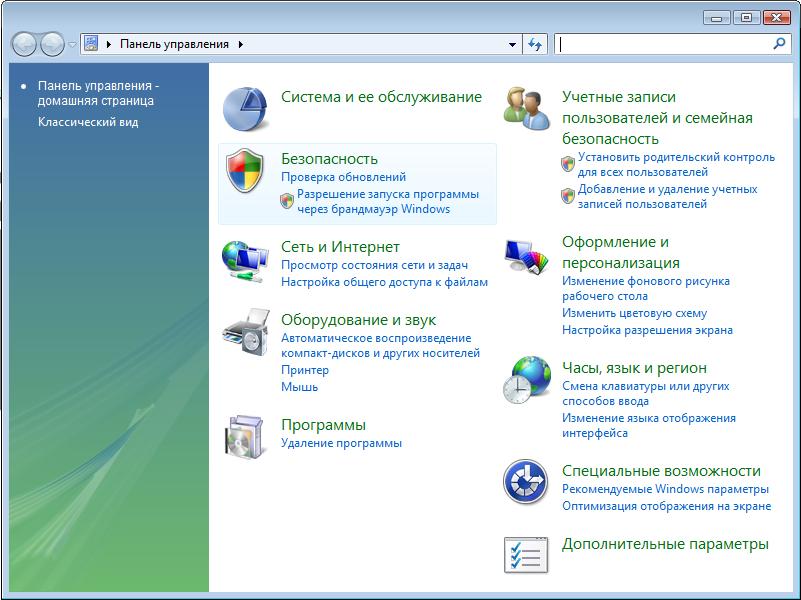The height and width of the screenshot is (600, 801).
Task: Minimize the Control Panel window
Action: click(x=717, y=18)
